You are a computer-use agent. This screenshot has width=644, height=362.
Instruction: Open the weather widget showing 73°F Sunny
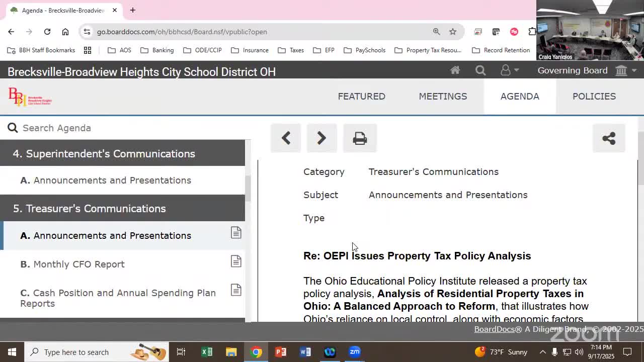tap(501, 352)
